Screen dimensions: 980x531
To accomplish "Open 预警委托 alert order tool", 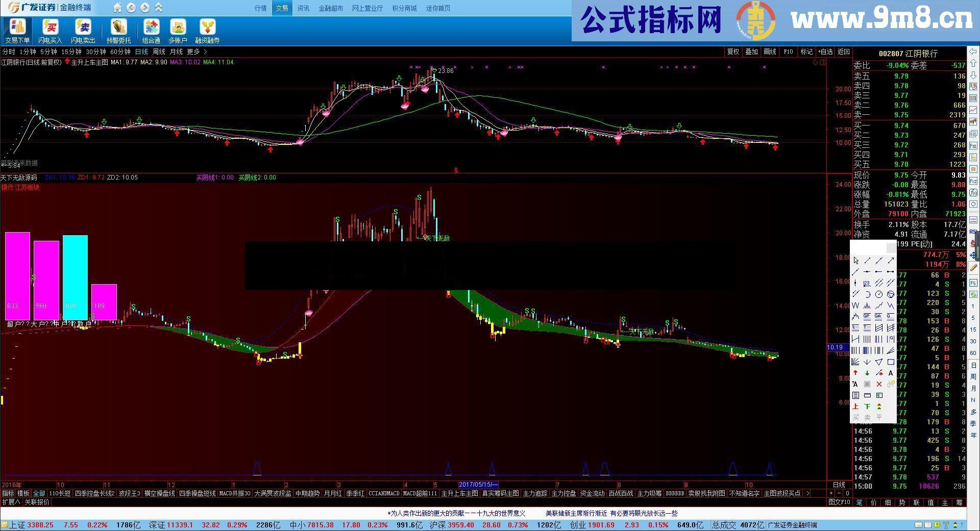I will pos(119,31).
